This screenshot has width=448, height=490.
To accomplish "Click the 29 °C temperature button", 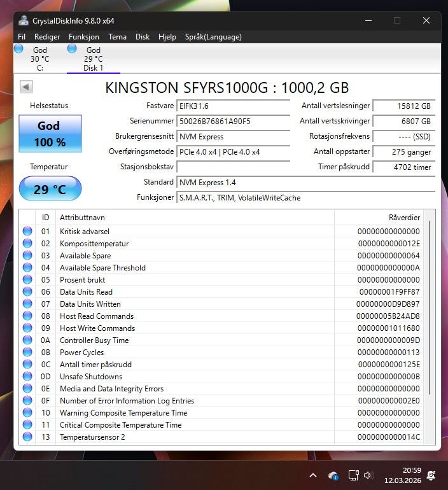I will pyautogui.click(x=50, y=189).
